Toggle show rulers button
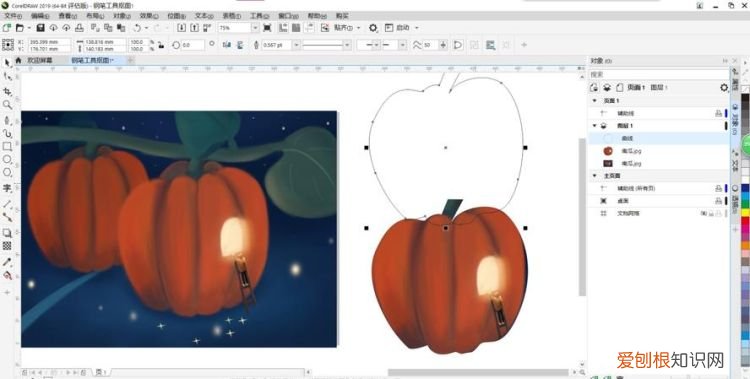This screenshot has height=379, width=750. tap(283, 28)
